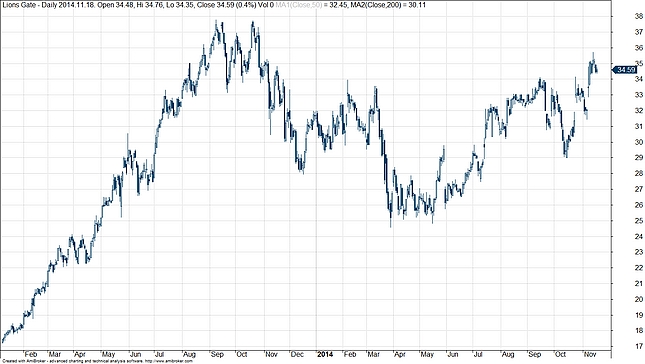645x364 pixels.
Task: Click the 'Vol 0' value in header
Action: coord(266,5)
